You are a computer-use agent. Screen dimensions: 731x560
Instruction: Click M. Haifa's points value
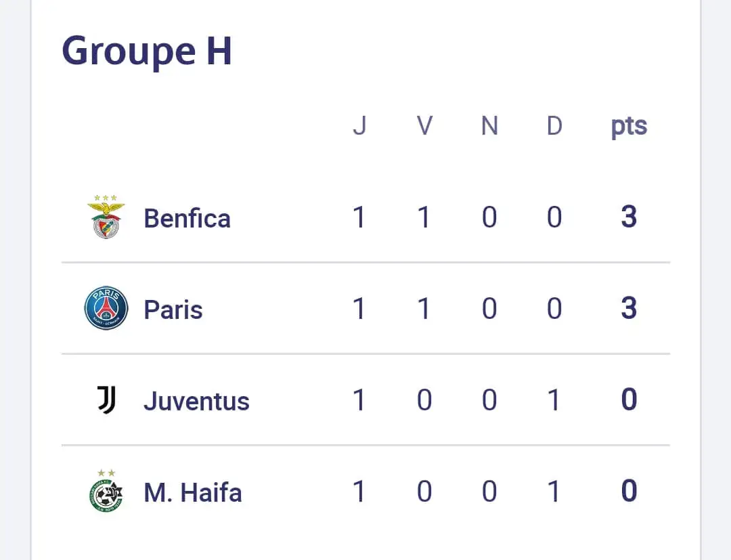click(x=629, y=492)
